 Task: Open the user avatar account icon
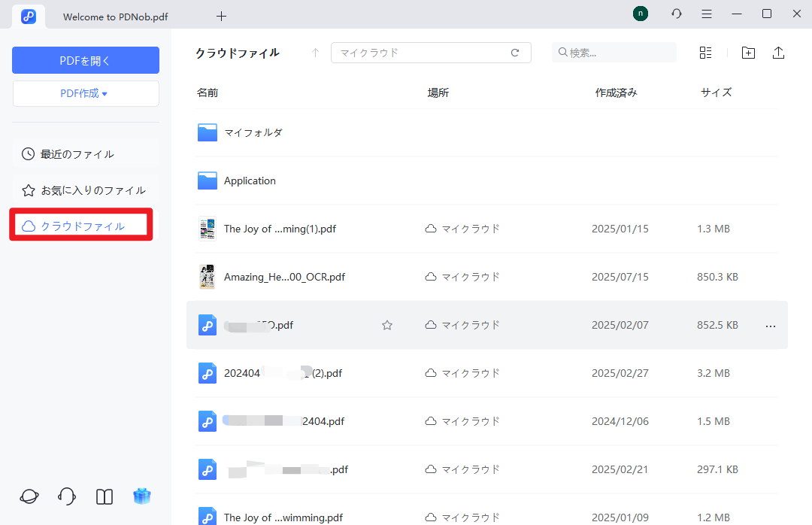click(x=640, y=13)
